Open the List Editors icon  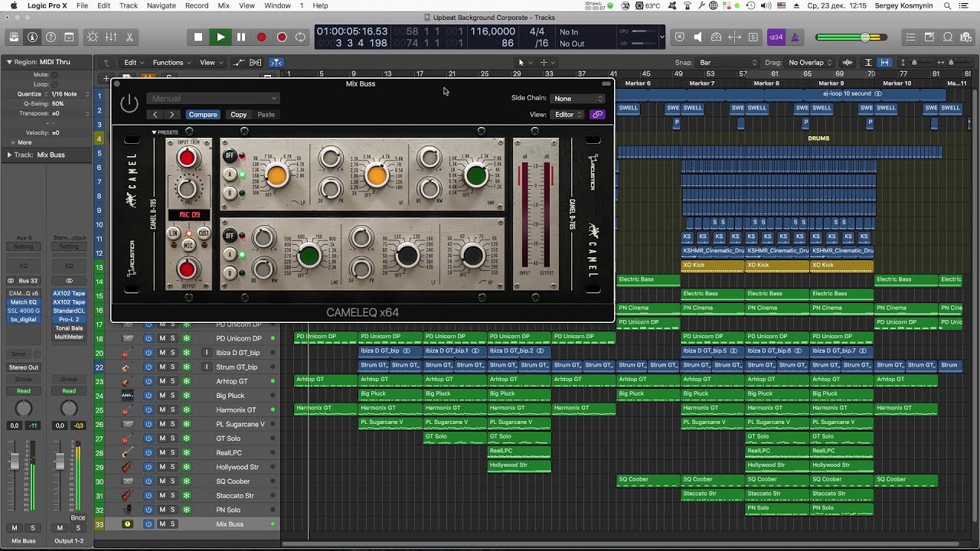click(910, 37)
